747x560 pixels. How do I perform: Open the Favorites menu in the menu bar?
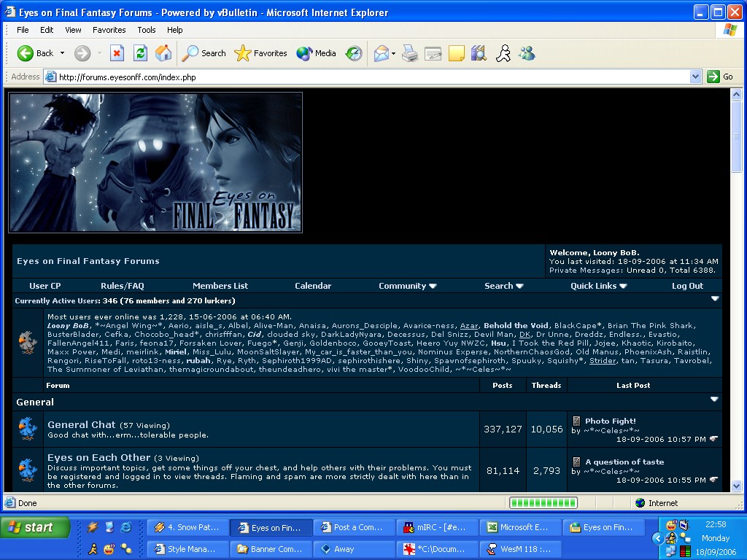click(109, 29)
